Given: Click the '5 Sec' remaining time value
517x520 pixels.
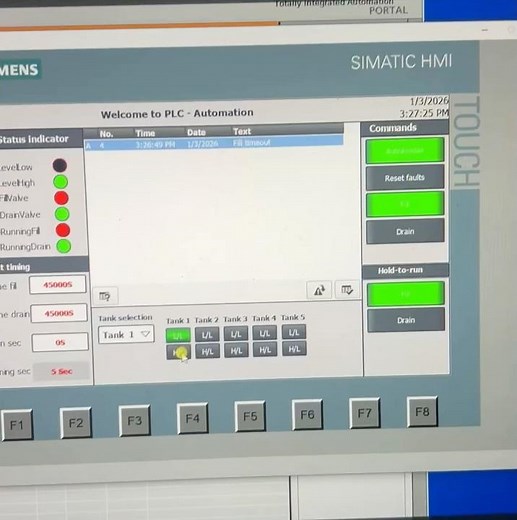Looking at the screenshot, I should pos(62,371).
